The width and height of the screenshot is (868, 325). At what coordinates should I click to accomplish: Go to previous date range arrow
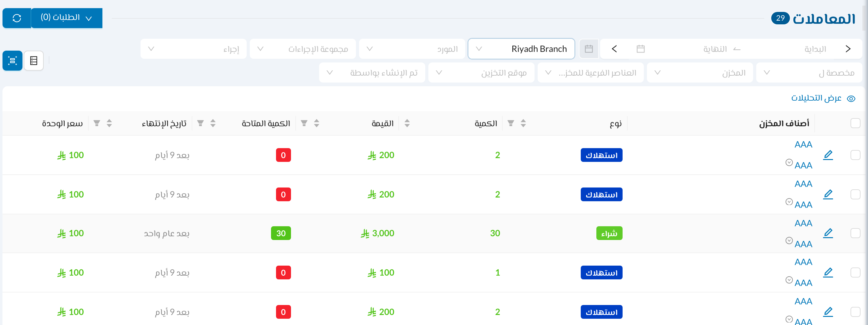point(848,49)
